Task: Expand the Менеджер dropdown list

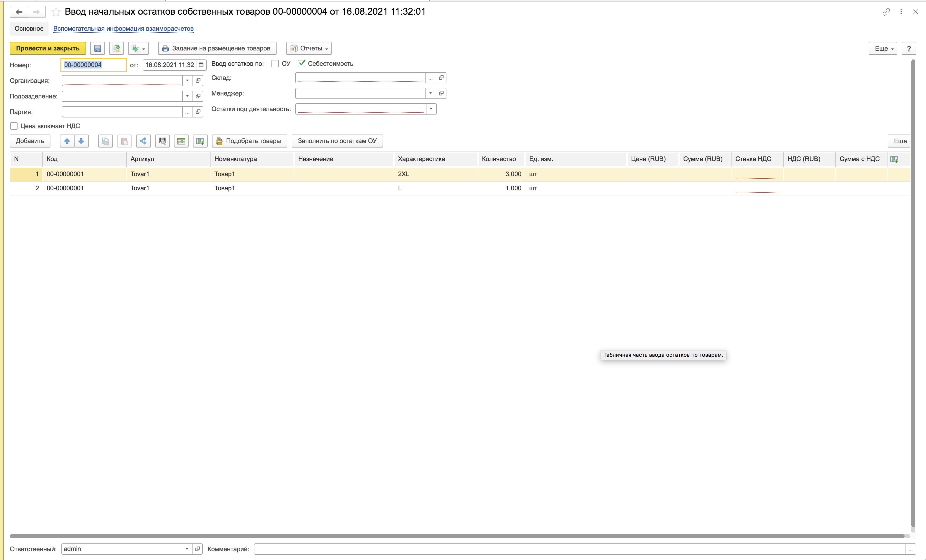Action: coord(431,93)
